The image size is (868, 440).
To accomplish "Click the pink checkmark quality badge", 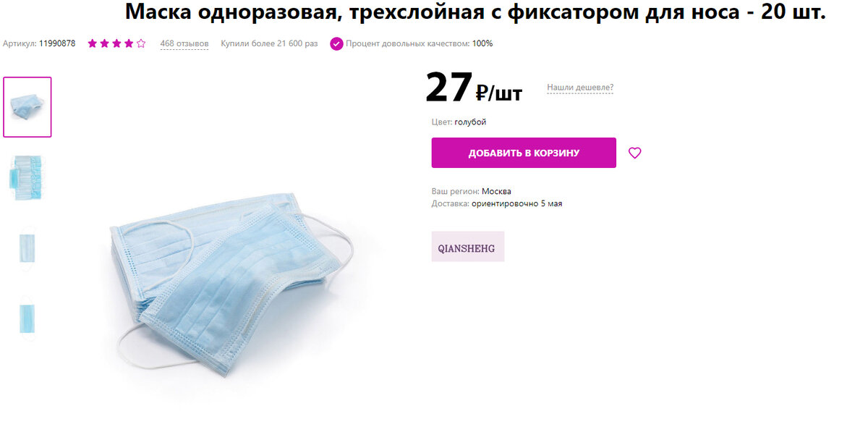I will tap(336, 43).
